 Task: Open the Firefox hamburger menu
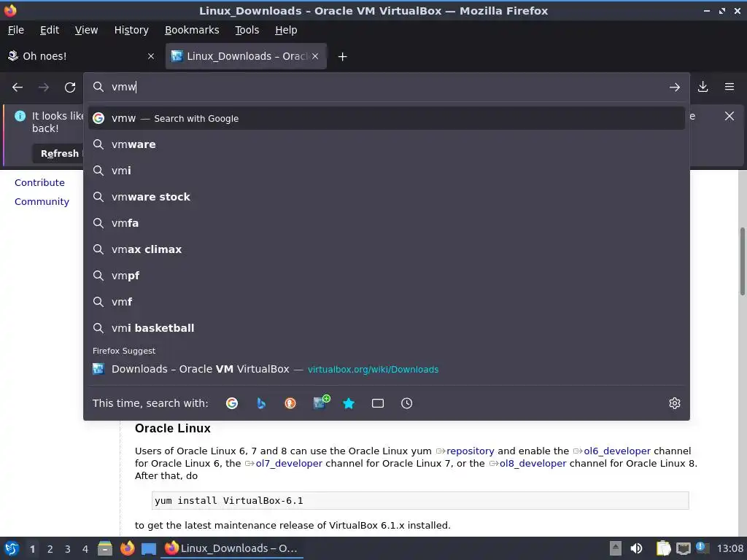[729, 87]
